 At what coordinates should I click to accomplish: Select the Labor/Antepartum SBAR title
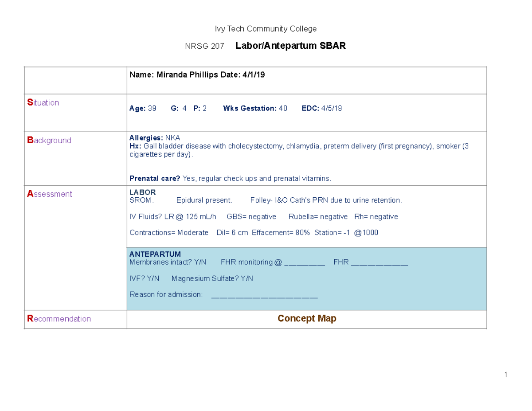pyautogui.click(x=291, y=45)
